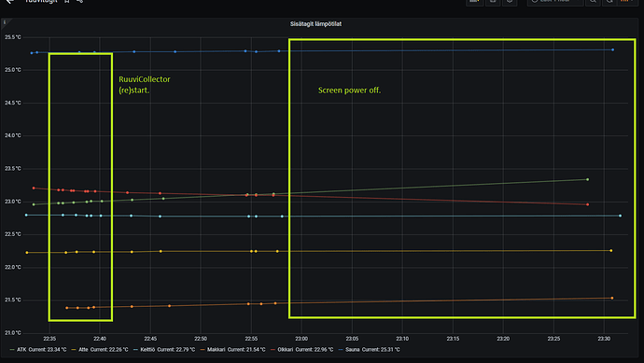Click the last blue Sauna data point
The image size is (644, 363).
[613, 49]
